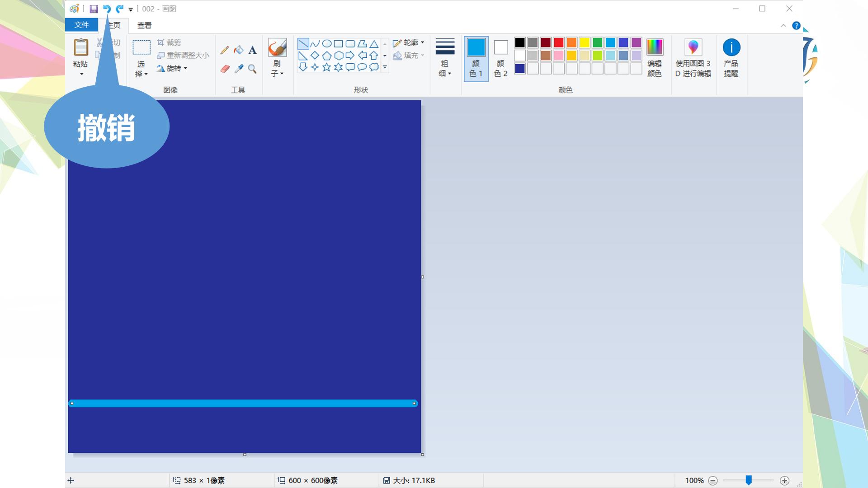The width and height of the screenshot is (868, 488).
Task: Select the Five-point star shape
Action: [x=326, y=67]
